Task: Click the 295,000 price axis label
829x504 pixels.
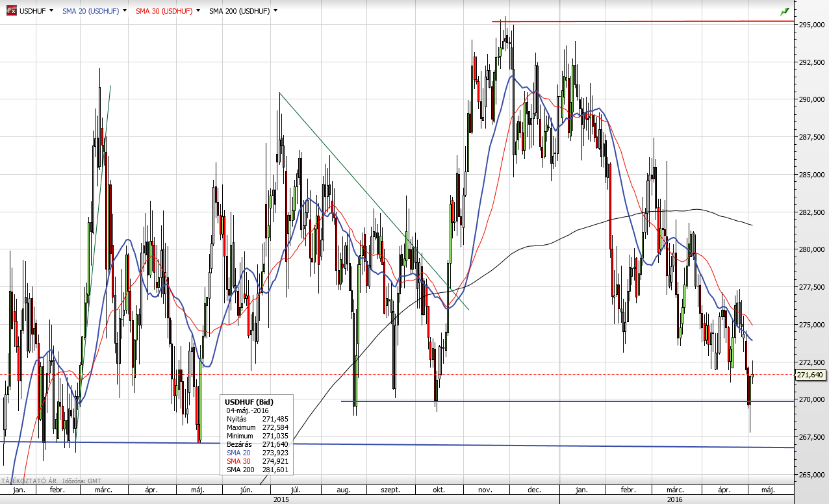Action: [811, 25]
